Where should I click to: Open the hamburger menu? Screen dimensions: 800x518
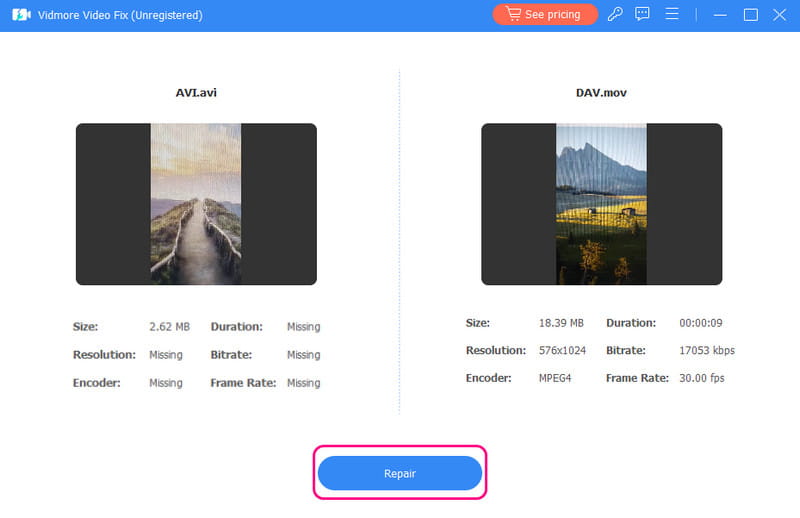(672, 15)
